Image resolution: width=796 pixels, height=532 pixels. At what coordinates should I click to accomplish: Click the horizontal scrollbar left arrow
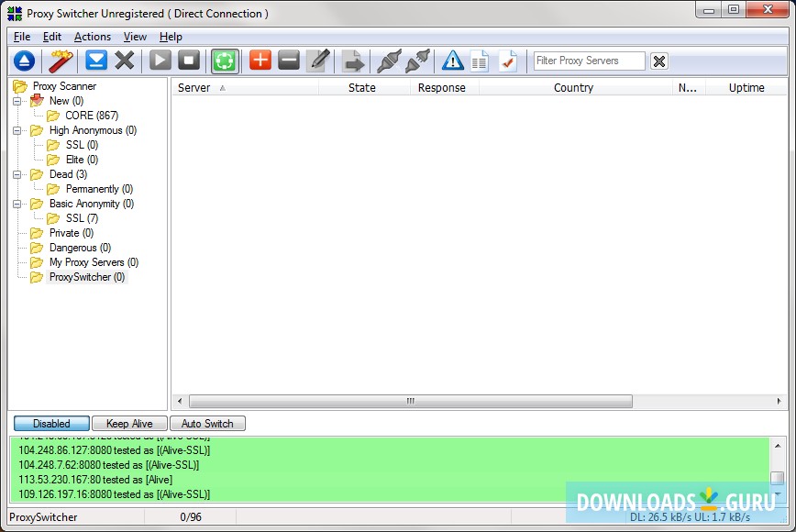click(180, 402)
